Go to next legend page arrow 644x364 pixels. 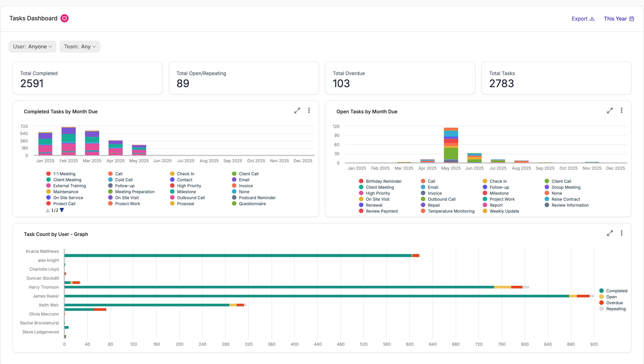62,210
